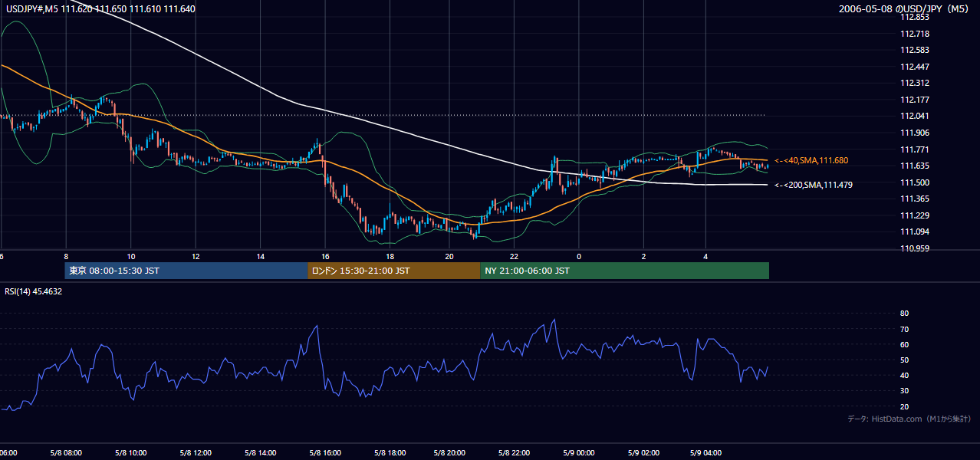The width and height of the screenshot is (980, 460).
Task: Click the RSI(14) 45.4632 indicator label
Action: (x=34, y=291)
